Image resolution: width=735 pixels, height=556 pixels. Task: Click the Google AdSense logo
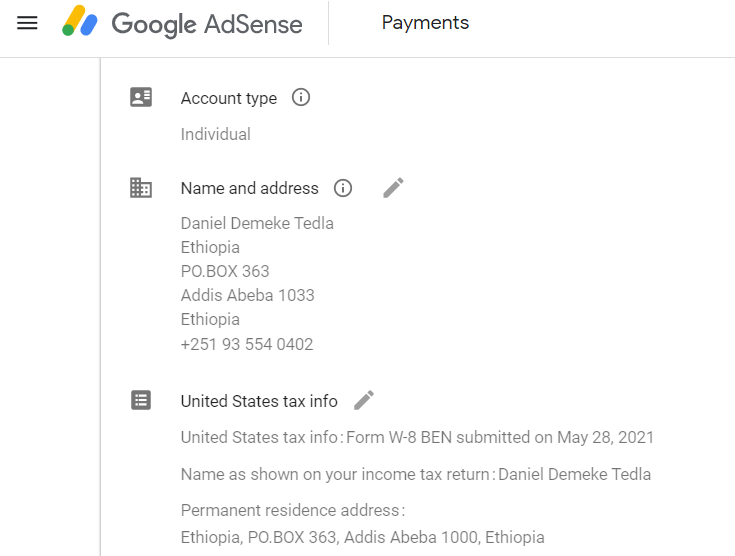(x=182, y=23)
